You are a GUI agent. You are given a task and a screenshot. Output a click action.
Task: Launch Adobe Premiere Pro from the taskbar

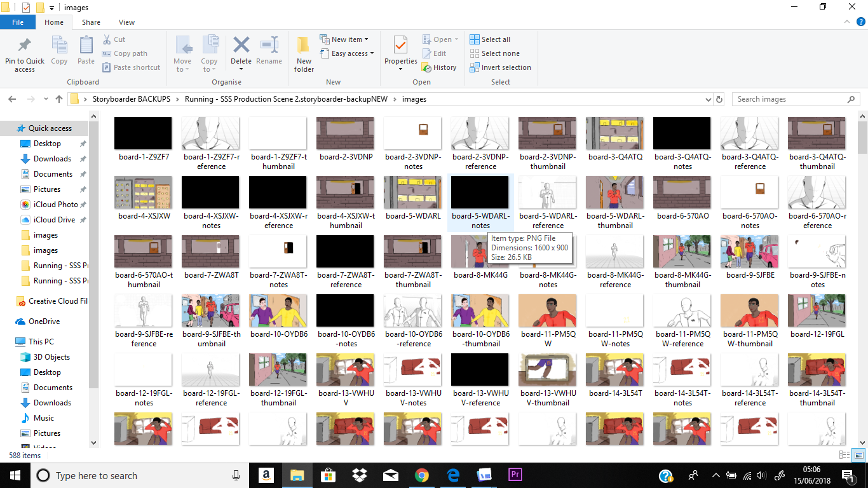pyautogui.click(x=515, y=475)
